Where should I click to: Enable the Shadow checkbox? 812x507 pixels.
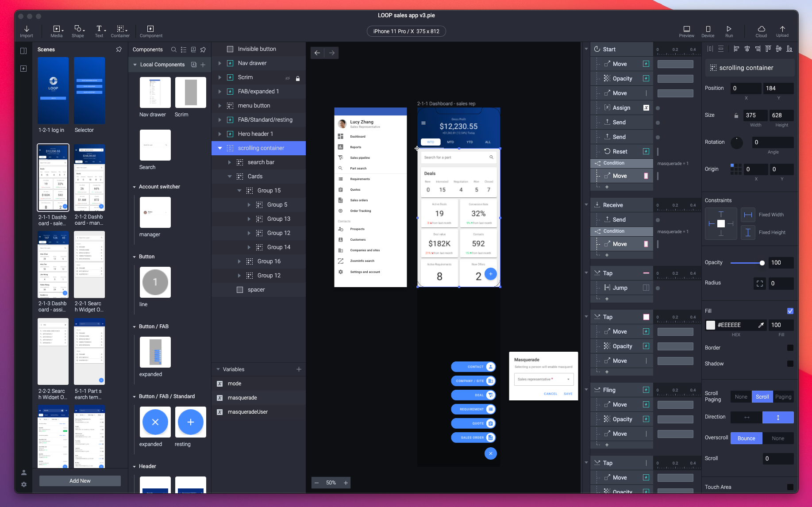(x=790, y=364)
